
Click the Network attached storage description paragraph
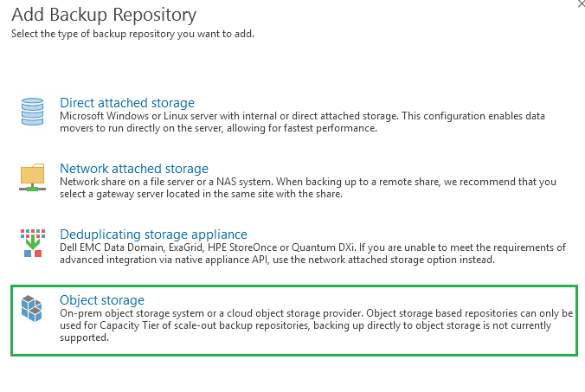click(x=303, y=187)
